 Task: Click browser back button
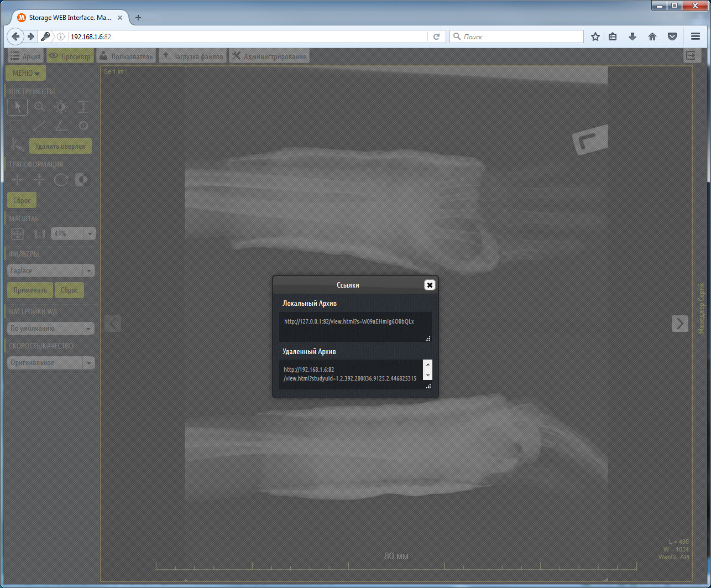pyautogui.click(x=16, y=37)
